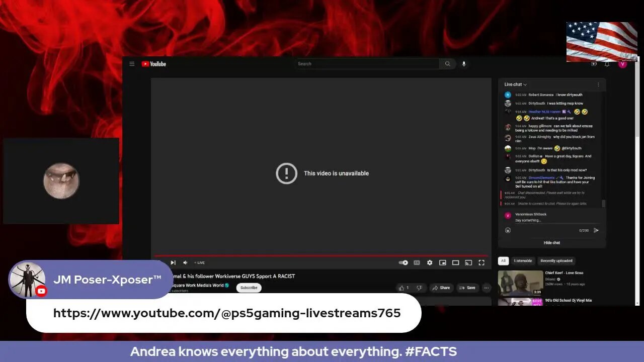Like the video with thumbs up
The height and width of the screenshot is (362, 644).
404,288
